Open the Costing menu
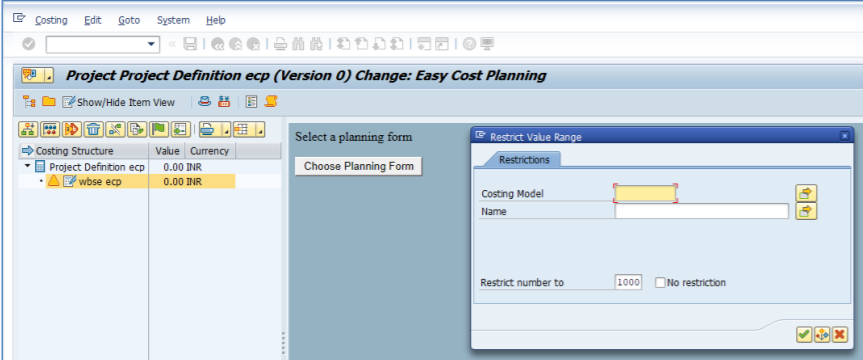Image resolution: width=863 pixels, height=360 pixels. click(51, 20)
